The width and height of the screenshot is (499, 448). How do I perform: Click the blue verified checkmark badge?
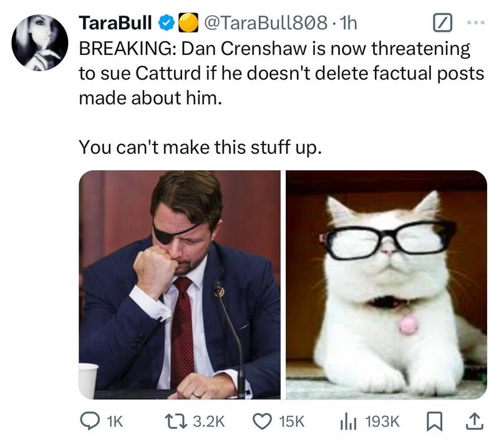pos(167,23)
